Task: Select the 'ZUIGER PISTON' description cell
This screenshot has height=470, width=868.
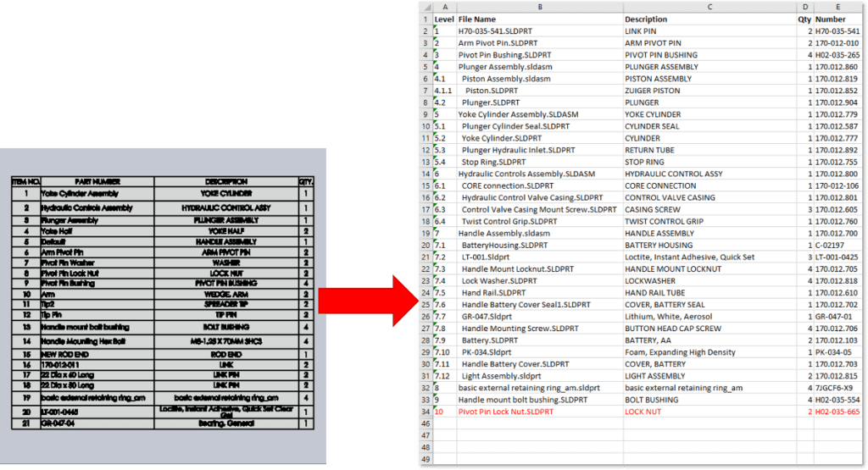Action: tap(709, 91)
